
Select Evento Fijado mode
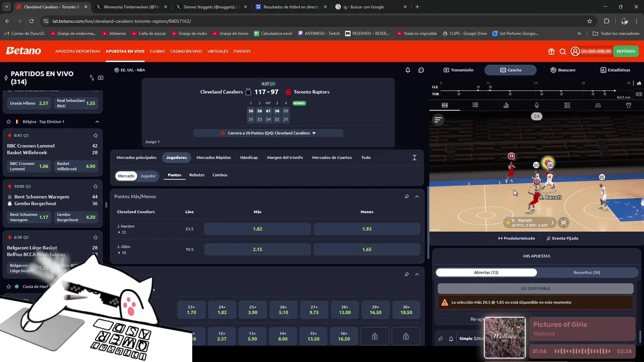(x=562, y=238)
